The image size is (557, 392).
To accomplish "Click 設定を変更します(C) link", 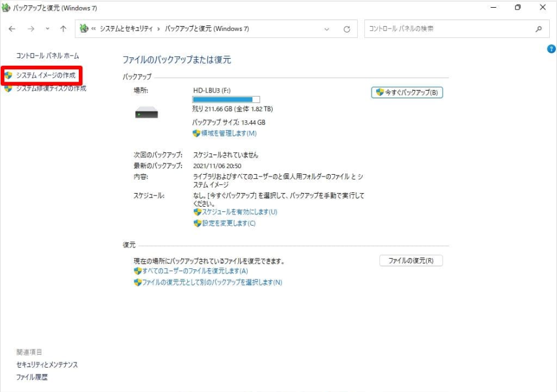I will [229, 223].
